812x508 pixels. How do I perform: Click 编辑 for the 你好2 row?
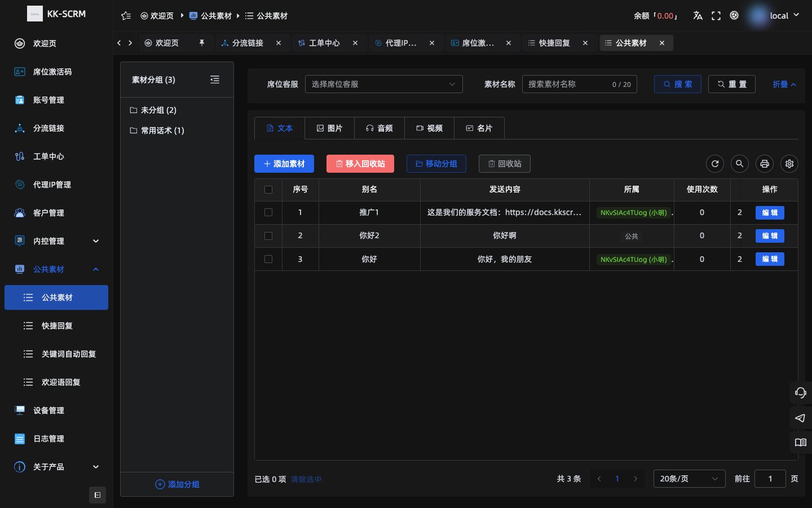pyautogui.click(x=770, y=236)
